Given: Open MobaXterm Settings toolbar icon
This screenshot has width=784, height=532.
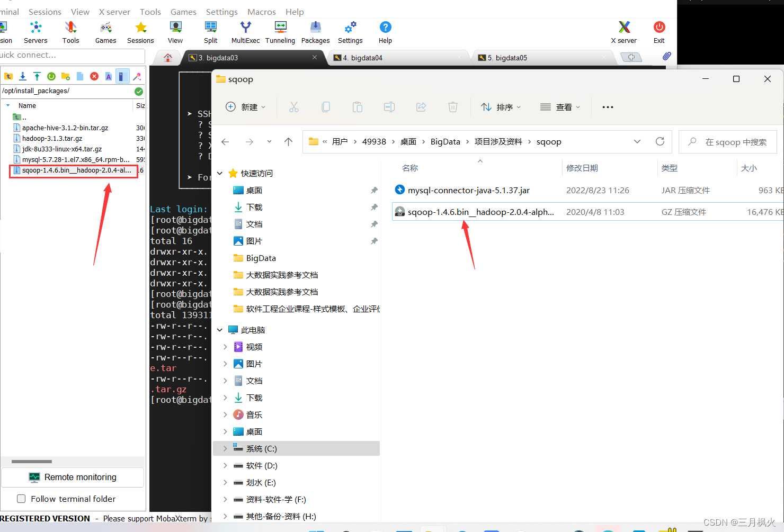Looking at the screenshot, I should pyautogui.click(x=350, y=32).
